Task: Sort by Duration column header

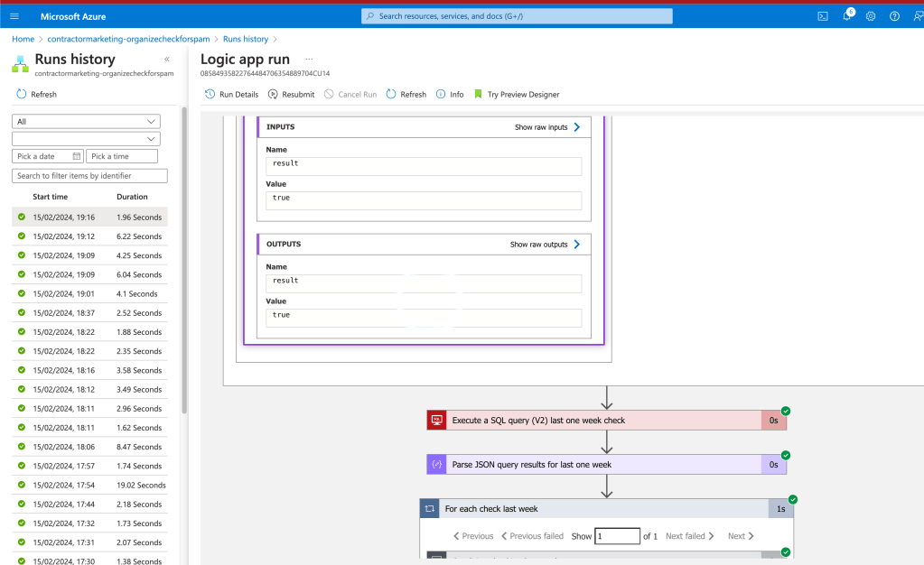Action: click(132, 197)
